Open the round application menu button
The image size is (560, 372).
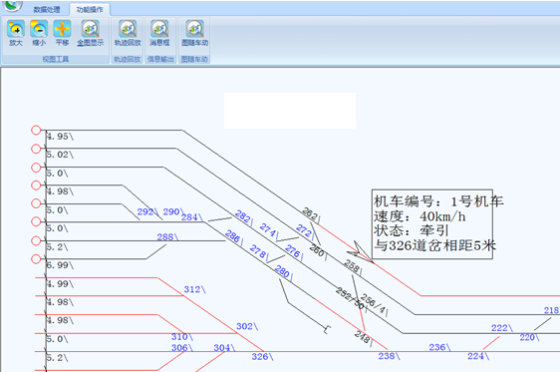[x=13, y=5]
